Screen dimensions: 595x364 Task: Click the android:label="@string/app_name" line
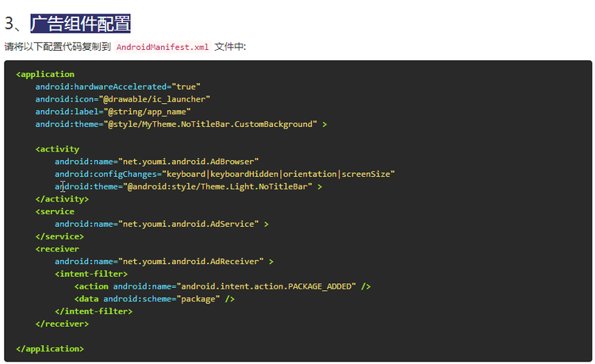pyautogui.click(x=113, y=112)
